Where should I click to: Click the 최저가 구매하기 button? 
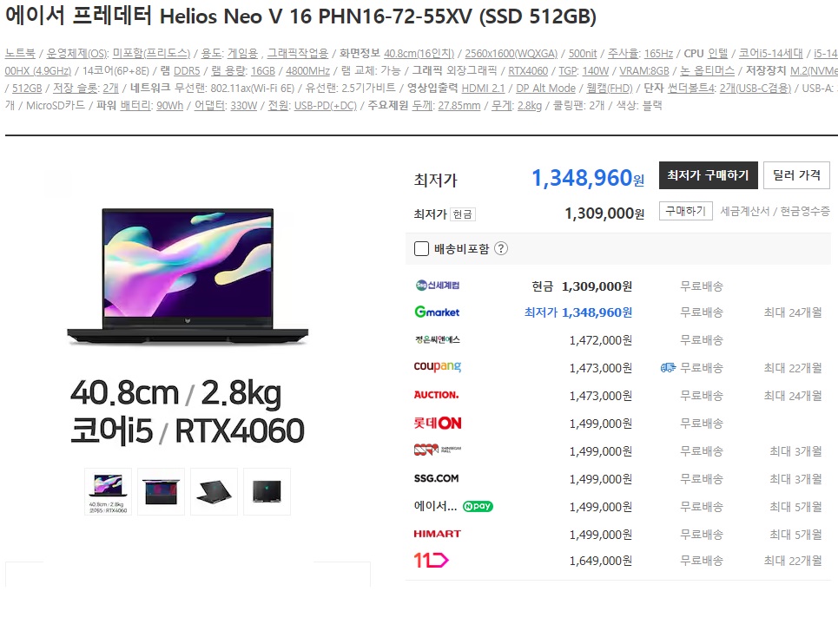pos(708,175)
